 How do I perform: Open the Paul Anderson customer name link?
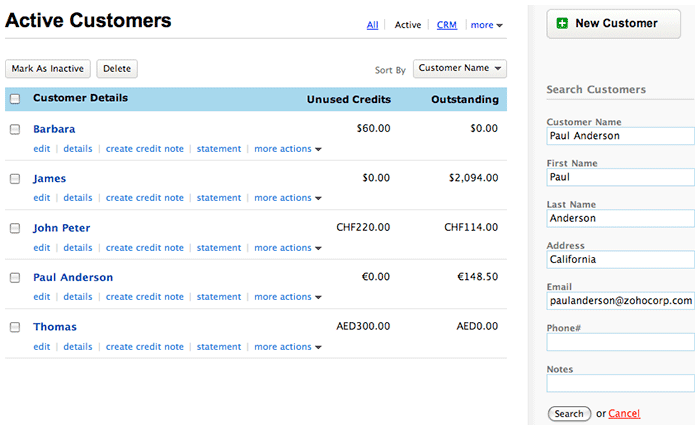73,277
